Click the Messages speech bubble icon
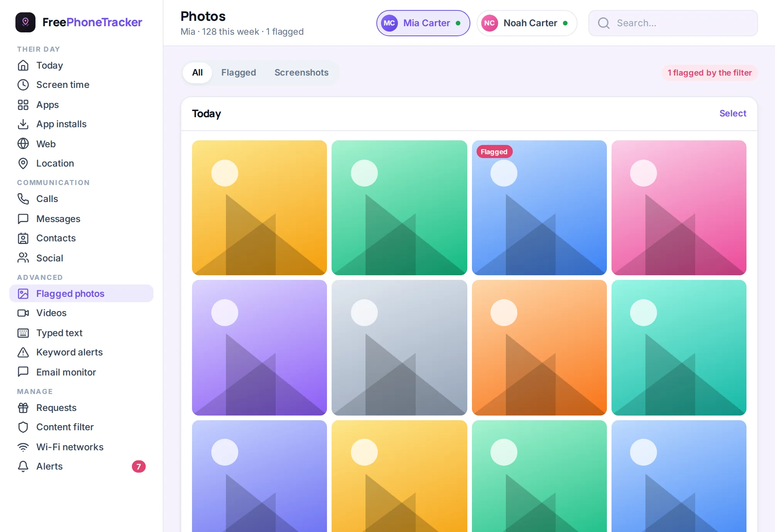This screenshot has width=775, height=532. tap(23, 219)
